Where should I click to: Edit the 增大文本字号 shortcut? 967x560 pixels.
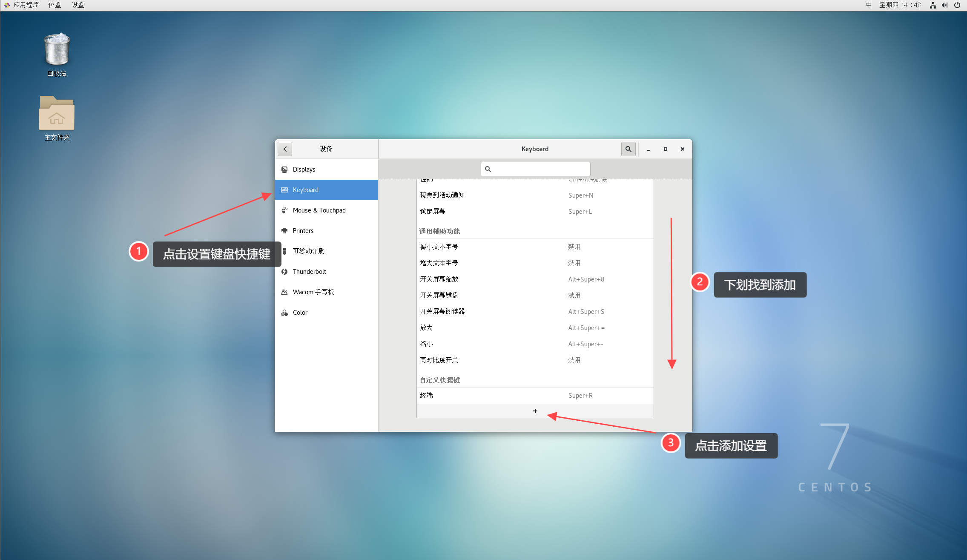(x=535, y=263)
